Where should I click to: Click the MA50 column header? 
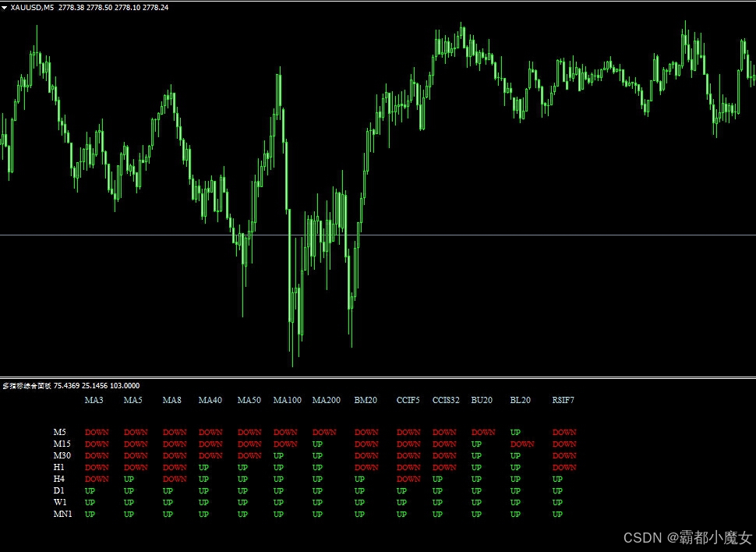tap(249, 400)
